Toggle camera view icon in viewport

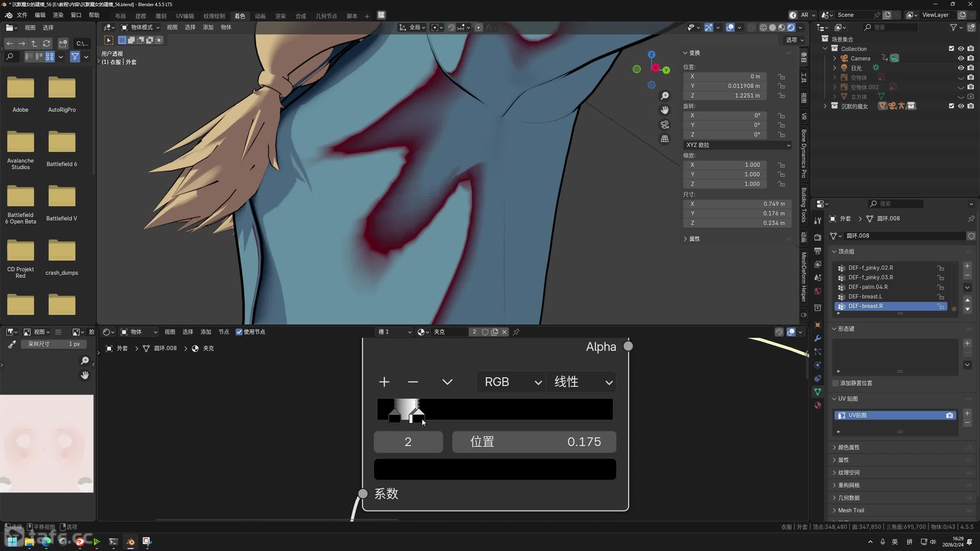pyautogui.click(x=665, y=125)
